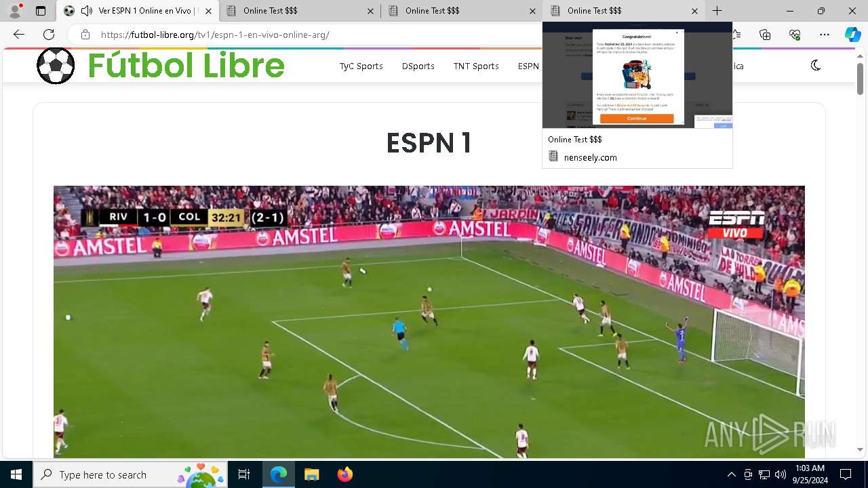Reload the page with refresh icon
Screen dimensions: 868x488
[x=49, y=35]
